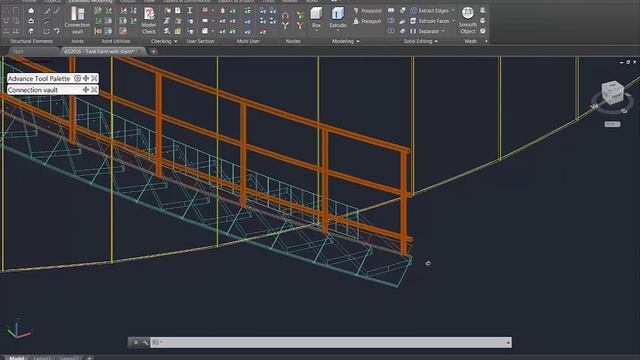Select the red Y-shaped node icon
This screenshot has width=640, height=360.
click(x=300, y=26)
